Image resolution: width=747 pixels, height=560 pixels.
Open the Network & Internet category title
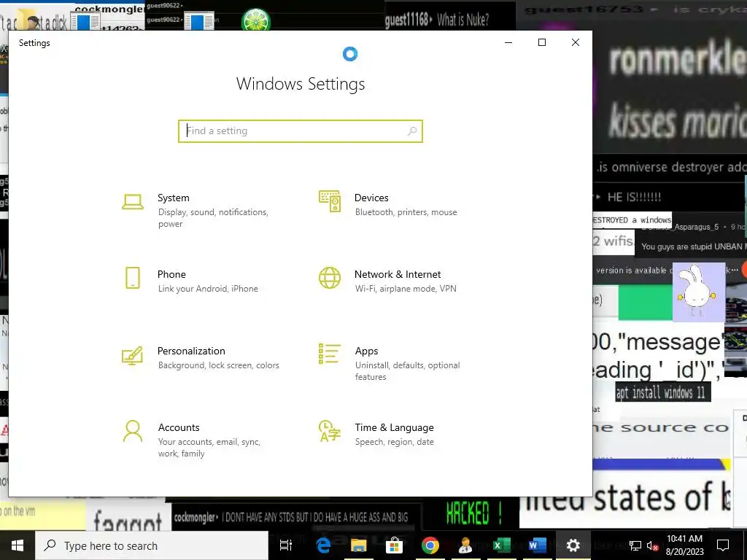[398, 274]
